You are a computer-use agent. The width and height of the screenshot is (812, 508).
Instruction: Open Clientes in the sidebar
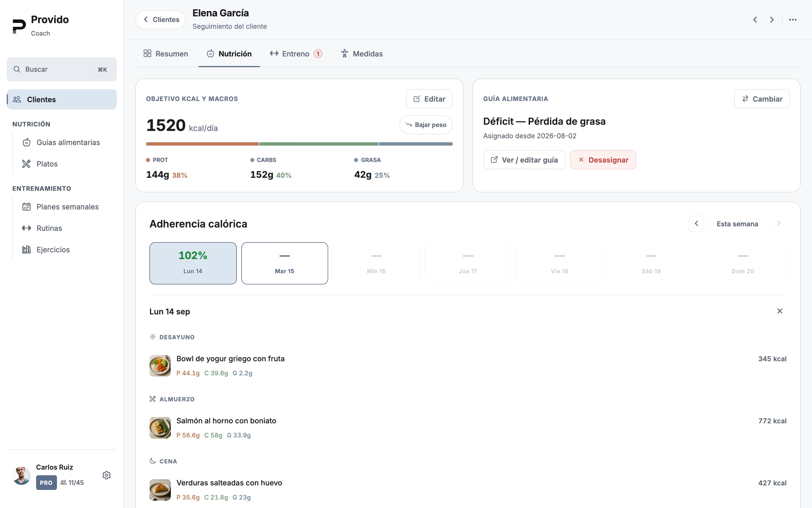(62, 99)
